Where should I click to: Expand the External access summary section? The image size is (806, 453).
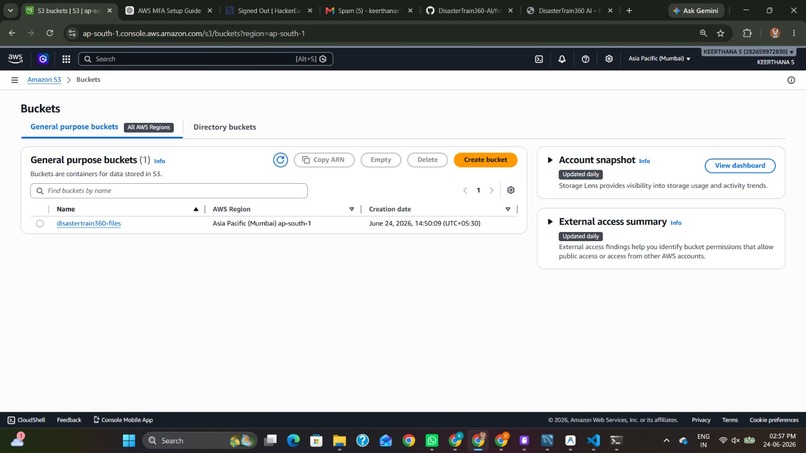coord(549,222)
